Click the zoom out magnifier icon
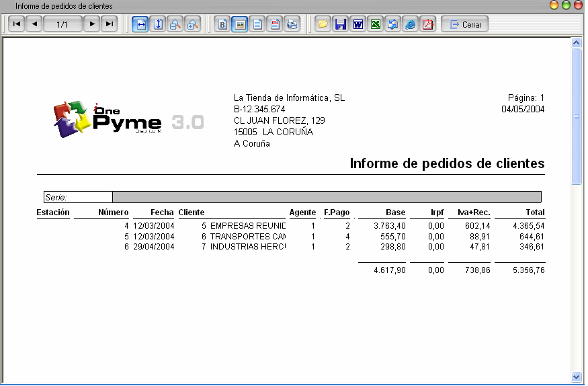Image resolution: width=588 pixels, height=386 pixels. pyautogui.click(x=175, y=24)
